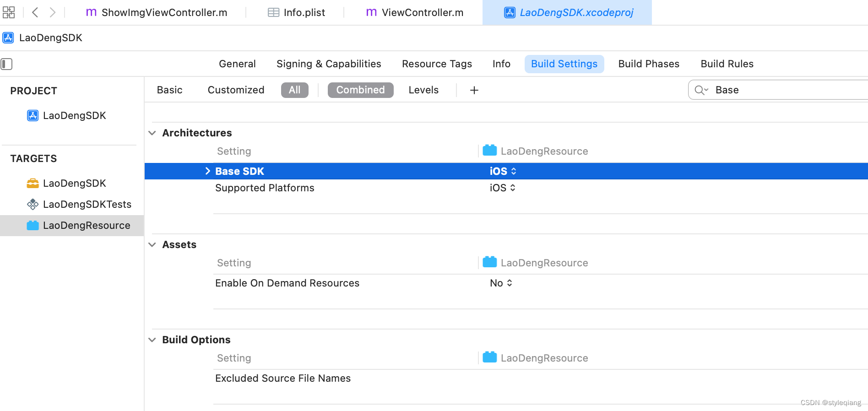Viewport: 868px width, 411px height.
Task: Select Build Settings tab
Action: tap(564, 64)
